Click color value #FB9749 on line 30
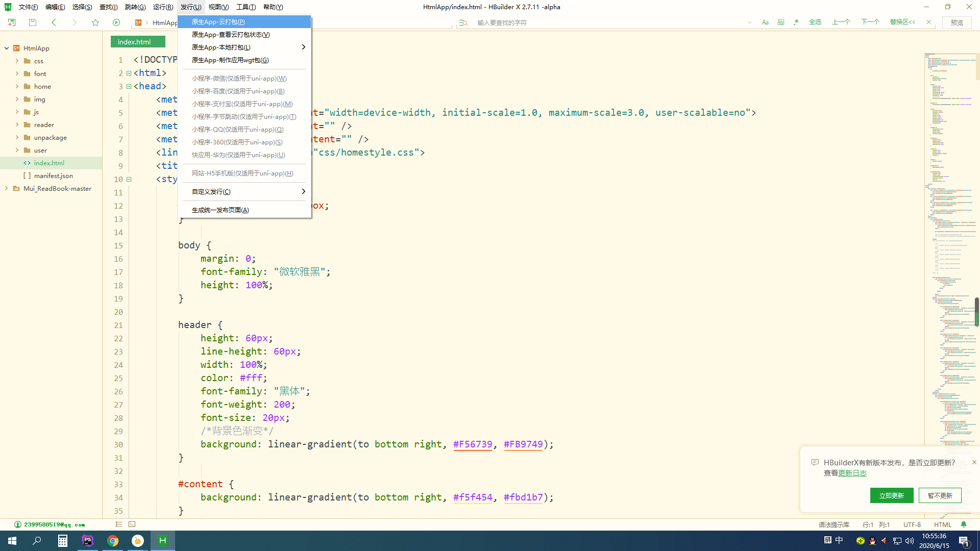 tap(523, 444)
